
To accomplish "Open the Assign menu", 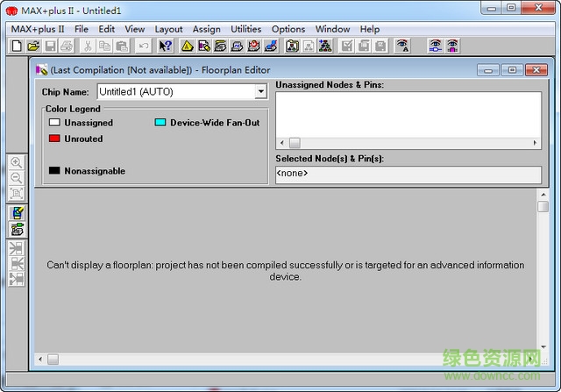I will [x=206, y=29].
